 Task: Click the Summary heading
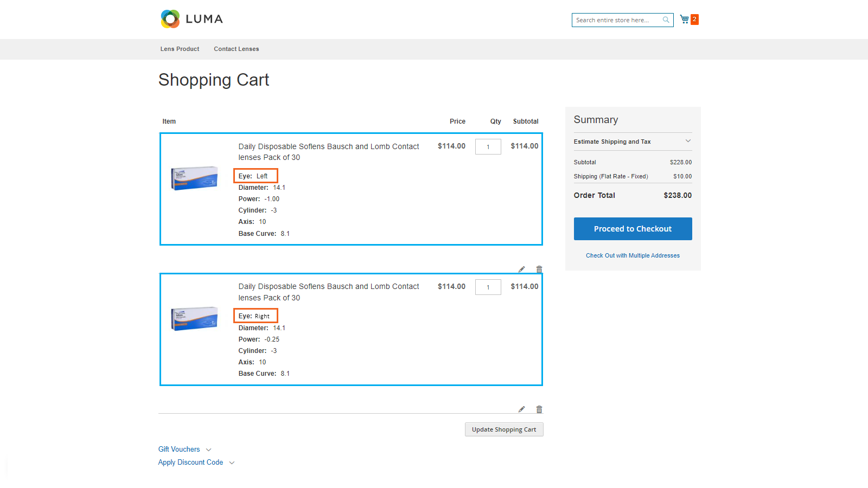(596, 120)
